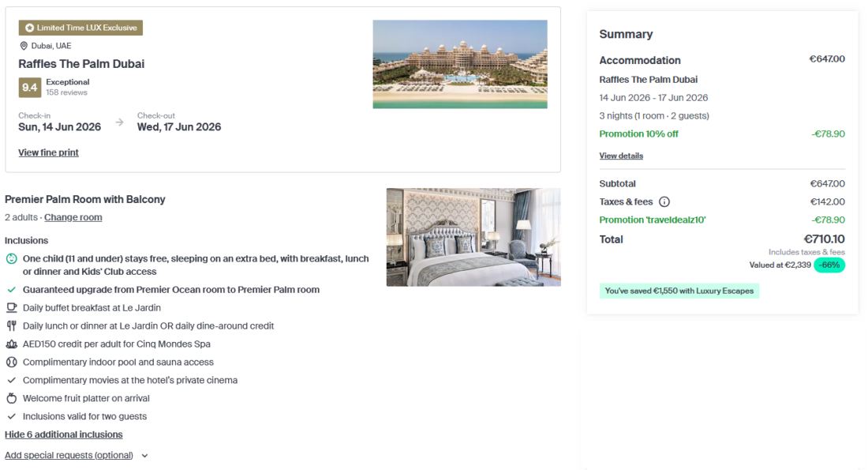
Task: Click the 9.4 Exceptional rating box
Action: (x=30, y=87)
